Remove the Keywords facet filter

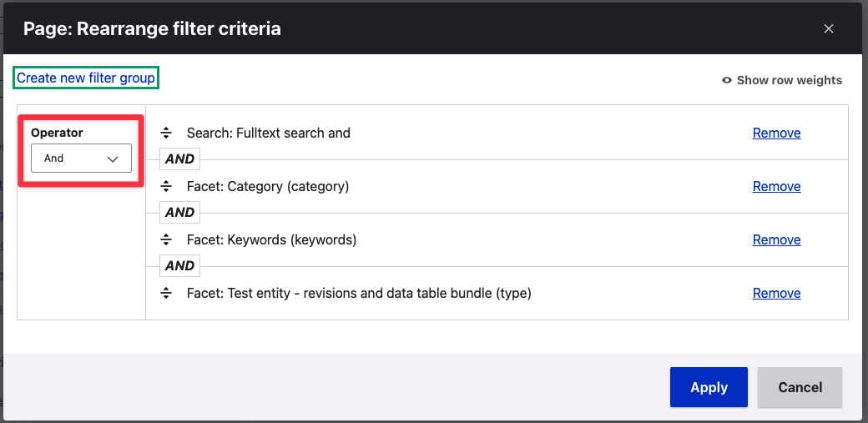[x=776, y=240]
